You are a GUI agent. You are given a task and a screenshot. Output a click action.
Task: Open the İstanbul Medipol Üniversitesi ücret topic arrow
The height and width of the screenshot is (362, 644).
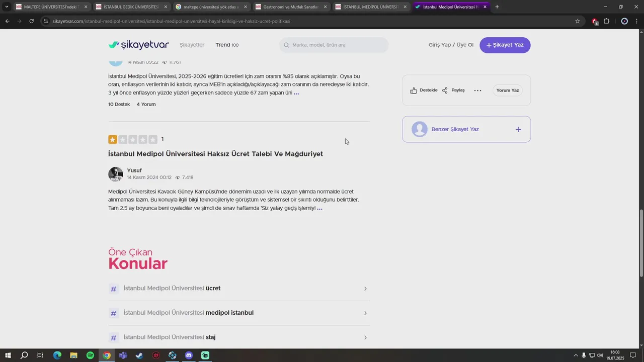pyautogui.click(x=365, y=289)
